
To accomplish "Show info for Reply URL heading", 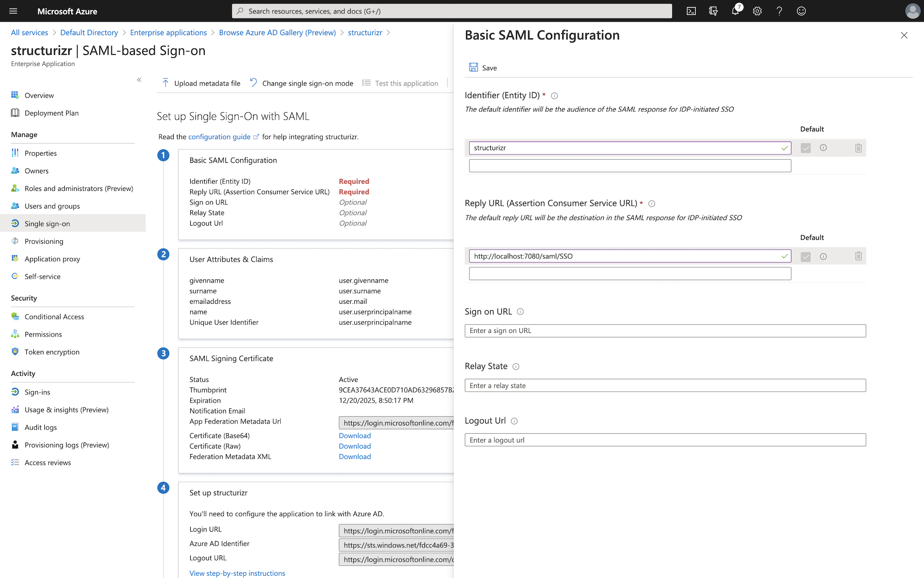I will tap(652, 204).
